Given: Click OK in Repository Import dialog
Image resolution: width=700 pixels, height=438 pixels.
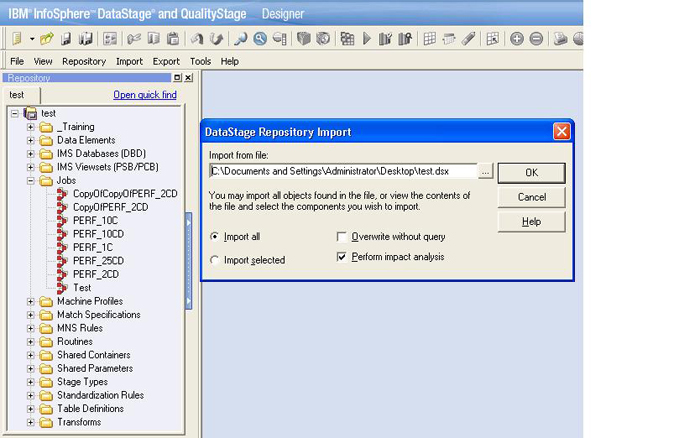Looking at the screenshot, I should (531, 173).
